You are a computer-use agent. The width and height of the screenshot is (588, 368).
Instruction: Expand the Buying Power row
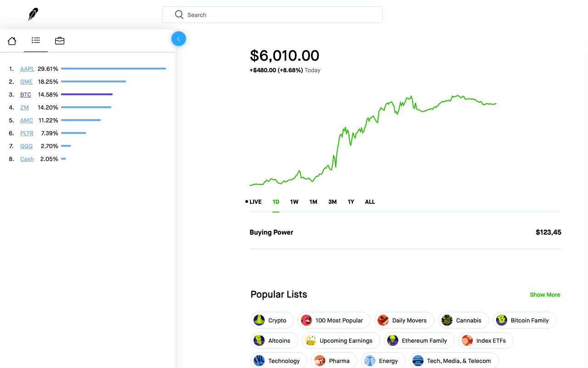[405, 232]
